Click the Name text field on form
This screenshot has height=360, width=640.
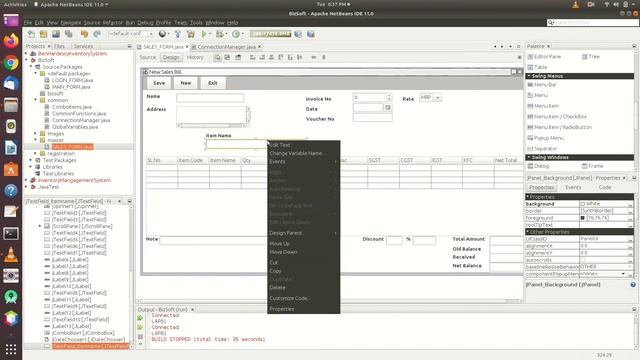coord(210,98)
